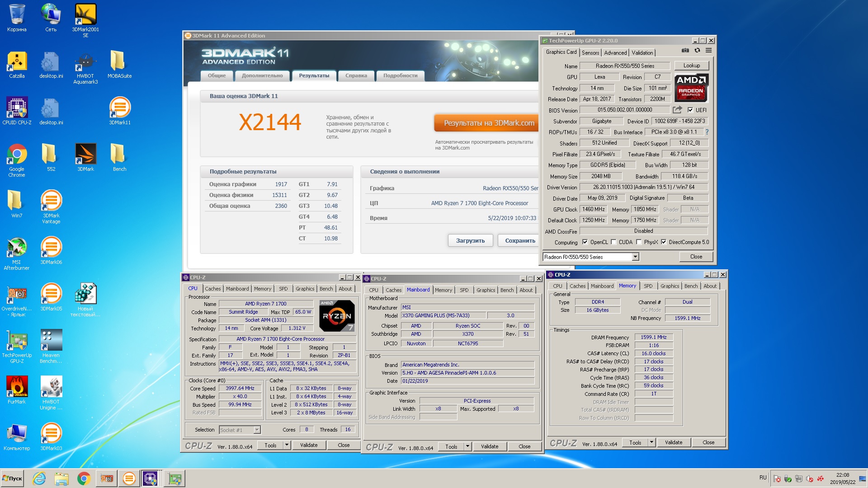Click the X2144 score text

click(270, 122)
